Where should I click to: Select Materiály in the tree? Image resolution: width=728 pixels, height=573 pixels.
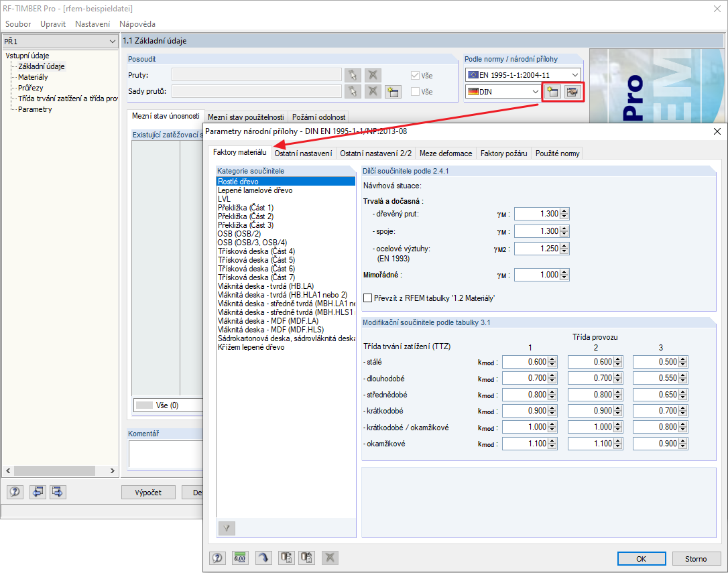[33, 77]
